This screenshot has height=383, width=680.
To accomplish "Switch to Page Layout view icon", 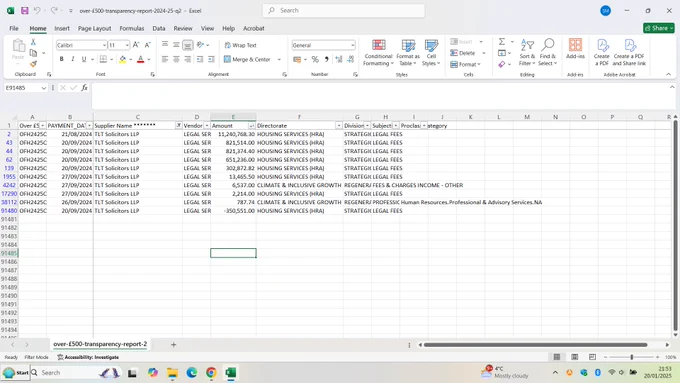I will tap(575, 357).
